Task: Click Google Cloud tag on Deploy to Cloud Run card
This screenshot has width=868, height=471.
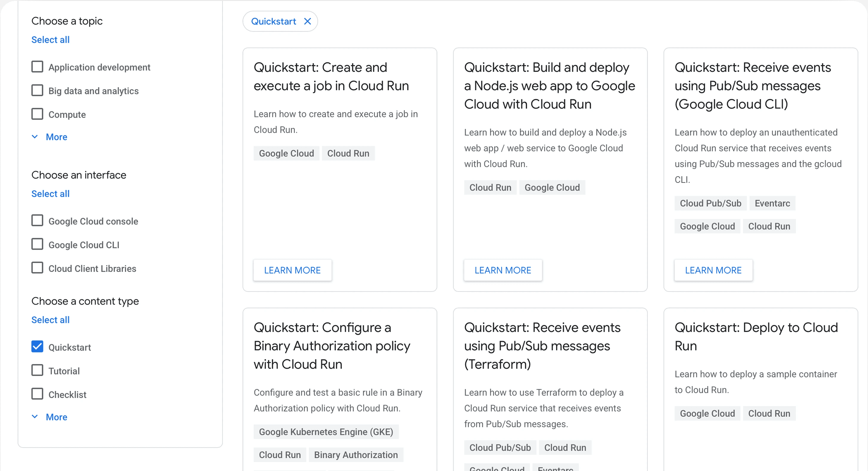Action: coord(707,414)
